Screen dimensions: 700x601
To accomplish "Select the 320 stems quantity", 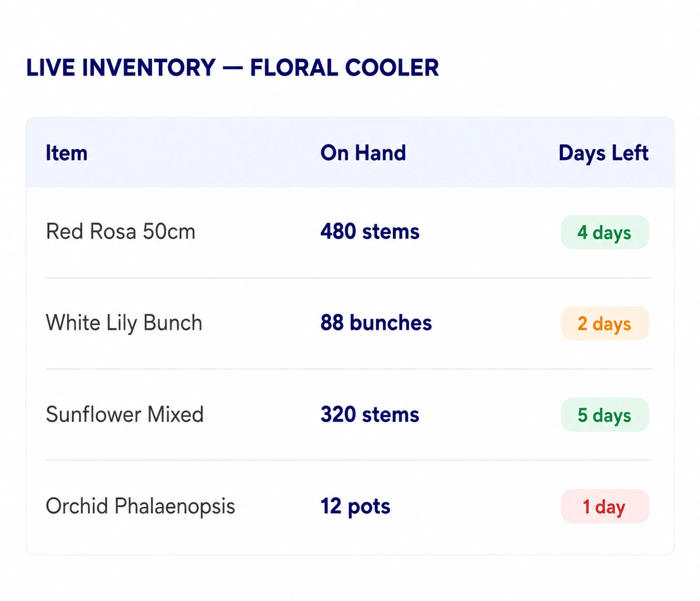I will [370, 414].
